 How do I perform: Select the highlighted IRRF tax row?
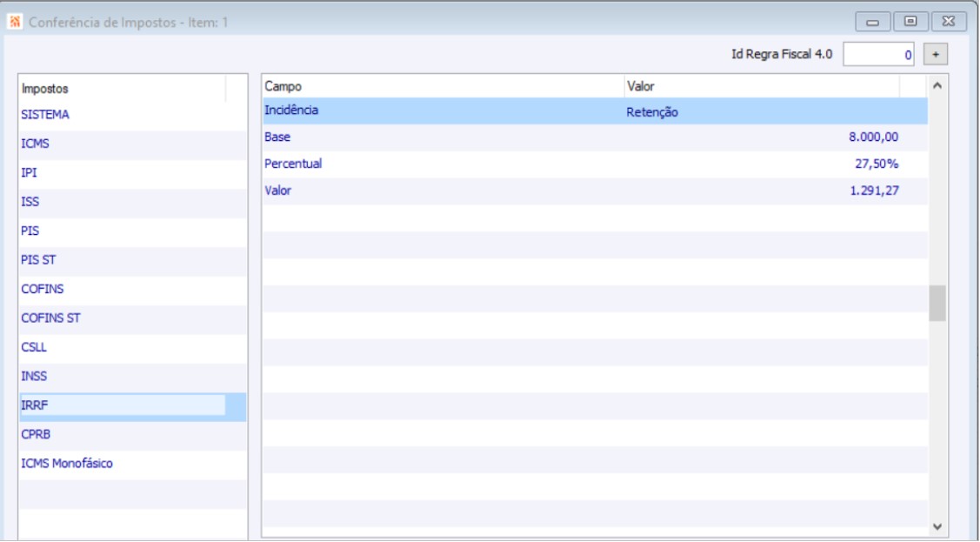(132, 405)
